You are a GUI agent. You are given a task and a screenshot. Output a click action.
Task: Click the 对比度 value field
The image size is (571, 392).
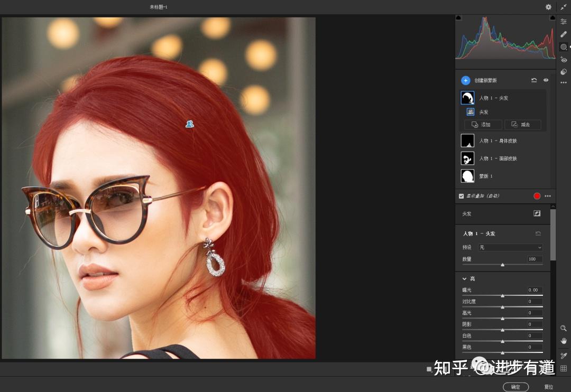pos(535,301)
